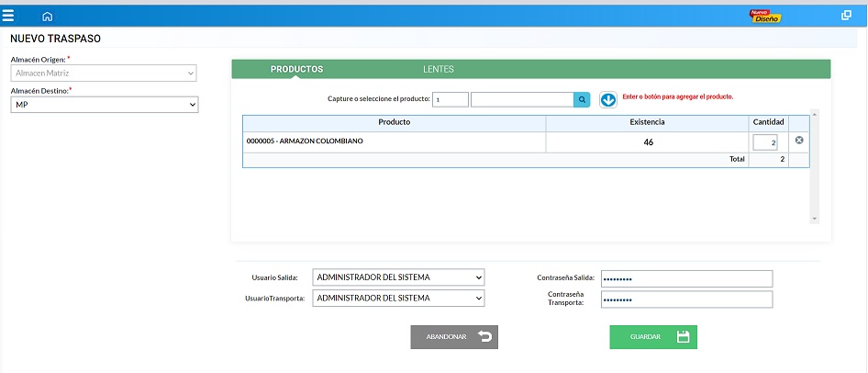Open the Almacén Destino dropdown

point(104,104)
